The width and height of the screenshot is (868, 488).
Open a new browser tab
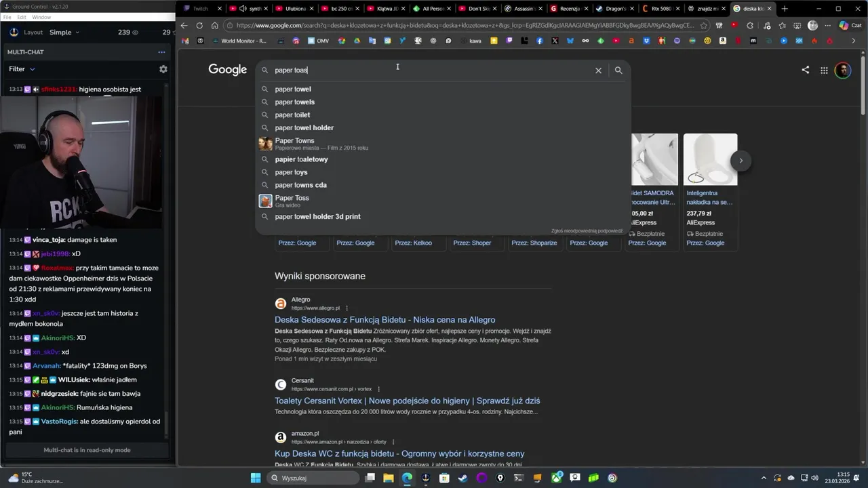(x=785, y=9)
